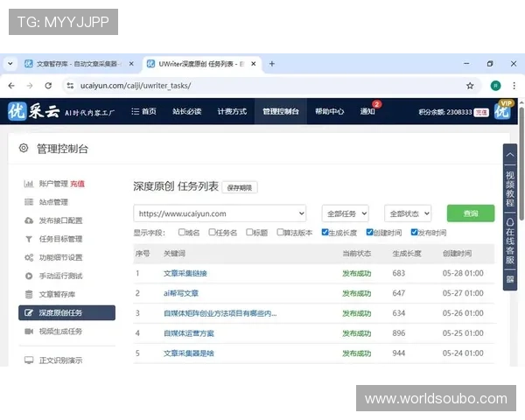Click the up chevron on right floating panel
Screen dimensions: 525x420
click(x=510, y=155)
